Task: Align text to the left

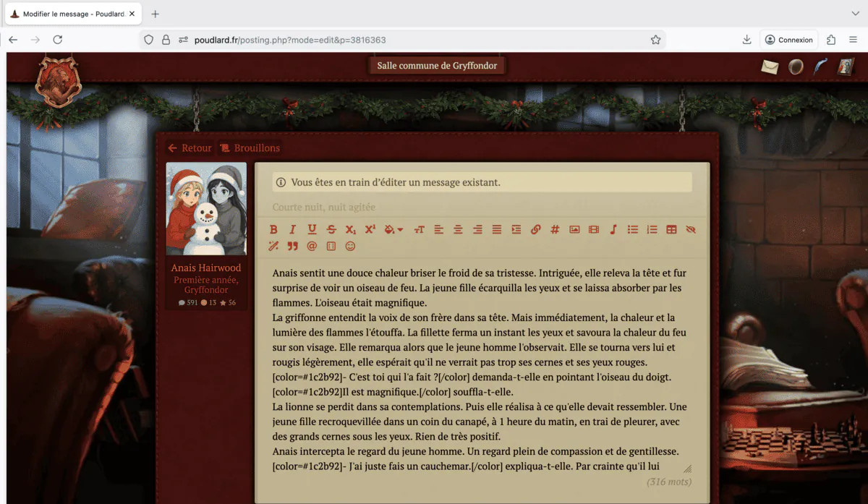Action: tap(438, 229)
